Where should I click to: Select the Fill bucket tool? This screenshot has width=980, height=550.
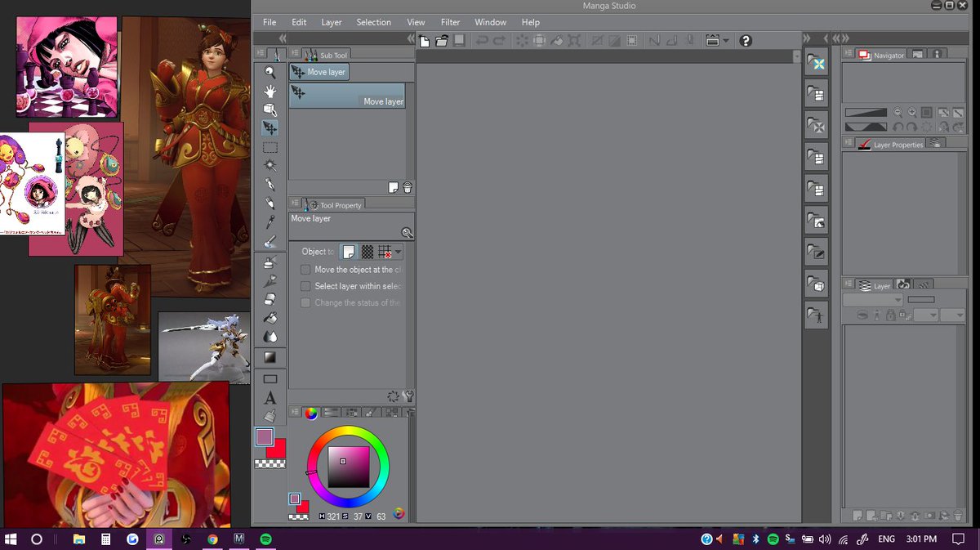coord(269,318)
